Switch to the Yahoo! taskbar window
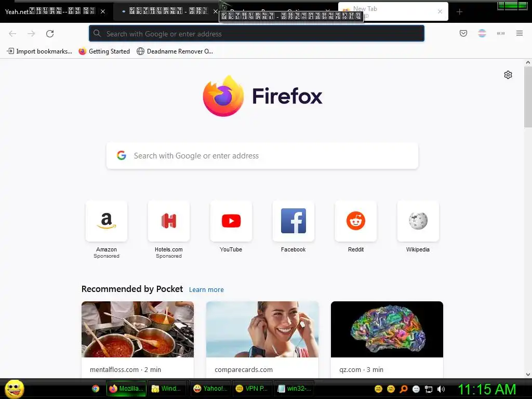Screen dimensions: 532x399 click(x=210, y=389)
